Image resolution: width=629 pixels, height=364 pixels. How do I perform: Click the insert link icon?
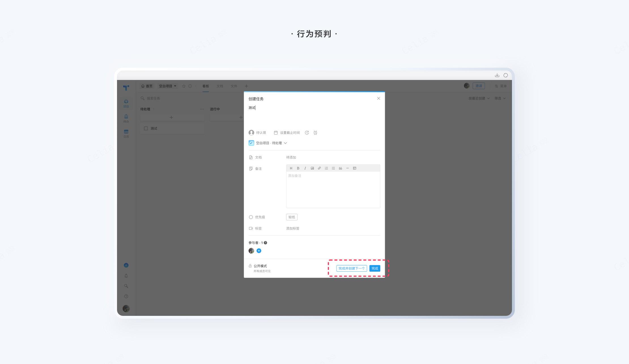(319, 168)
